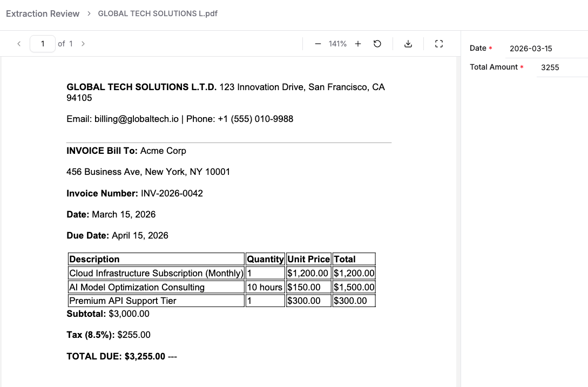
Task: Enter fullscreen view of document
Action: [438, 44]
